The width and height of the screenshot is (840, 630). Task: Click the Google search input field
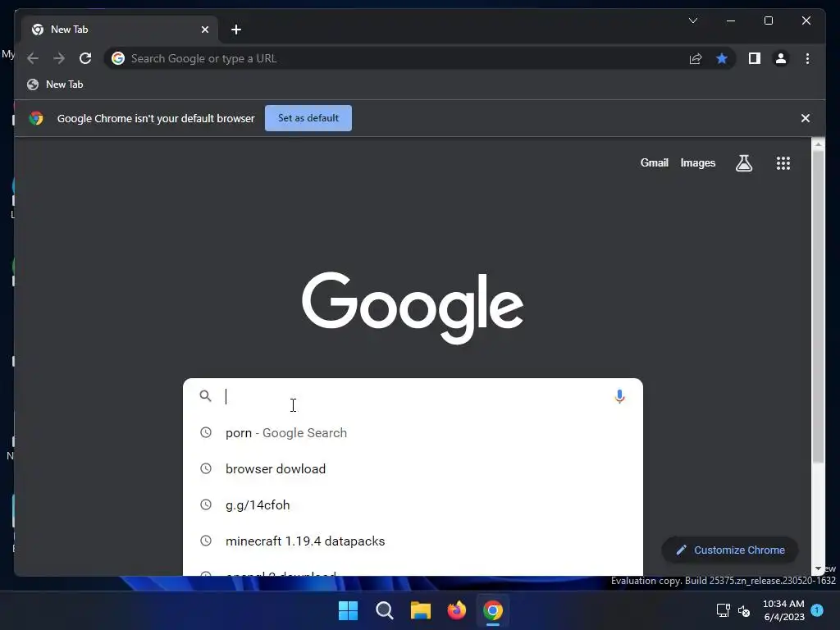(413, 396)
